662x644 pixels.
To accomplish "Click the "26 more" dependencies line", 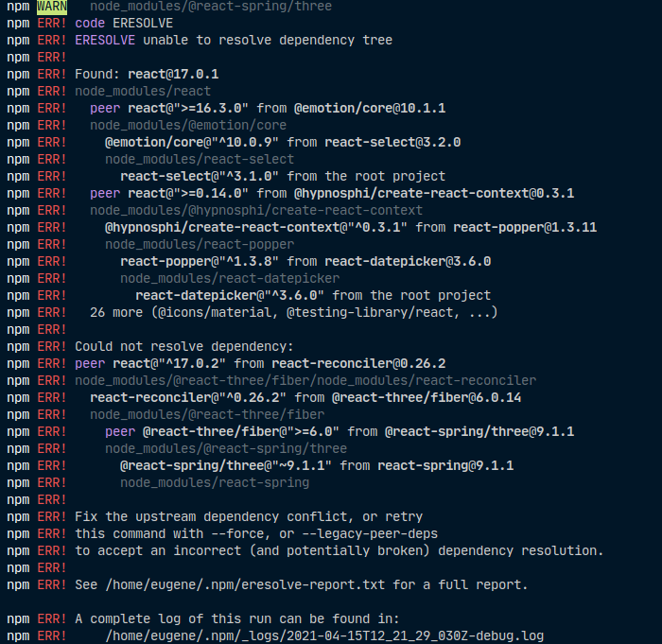I will coord(293,312).
